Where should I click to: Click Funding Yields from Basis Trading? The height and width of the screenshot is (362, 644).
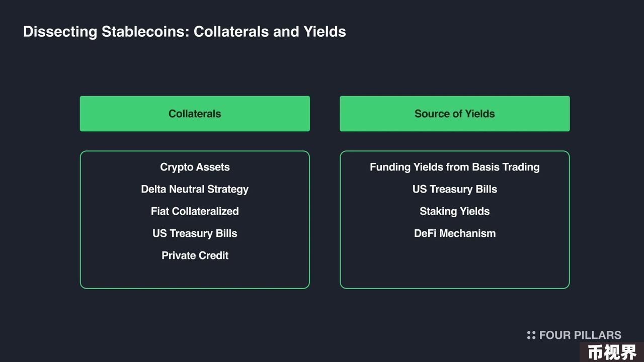click(x=455, y=167)
